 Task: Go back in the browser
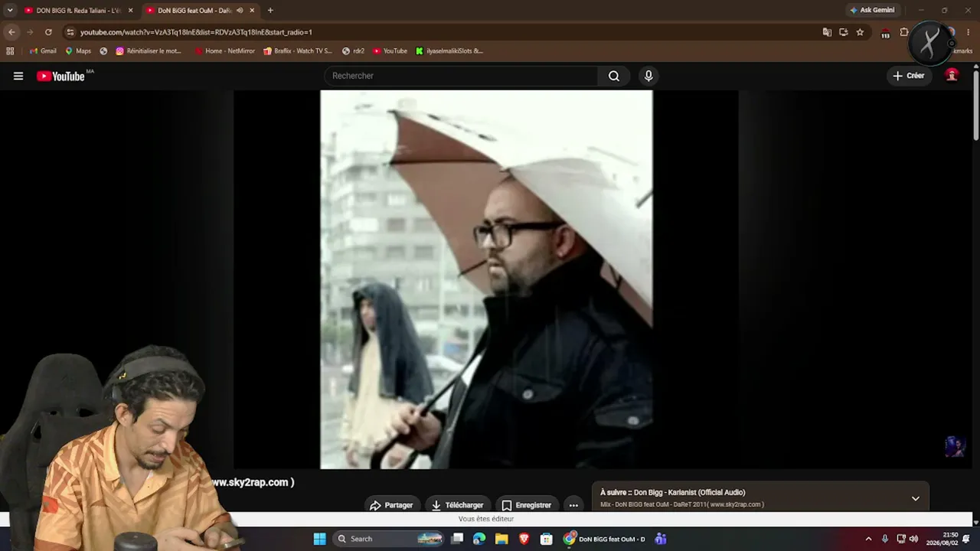[11, 32]
